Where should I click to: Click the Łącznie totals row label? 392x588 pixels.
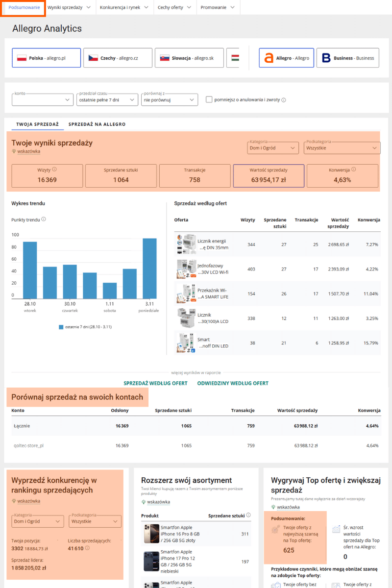(x=22, y=426)
